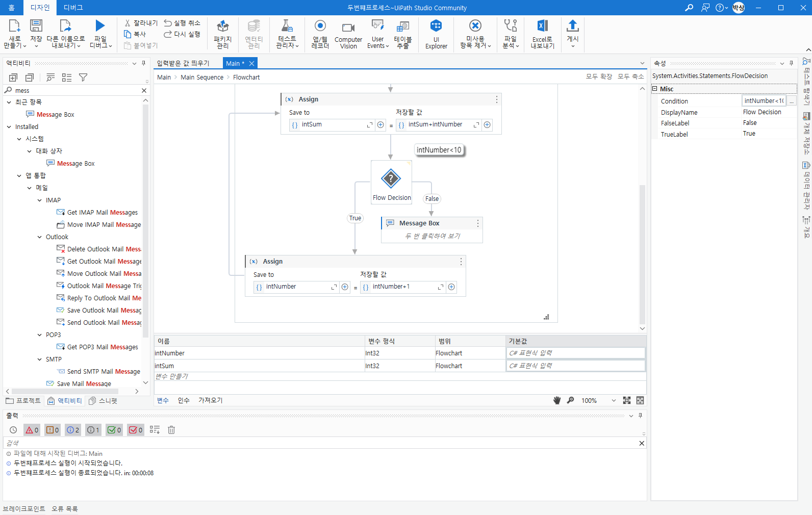Switch to the 홈 tab
This screenshot has width=812, height=515.
(11, 8)
